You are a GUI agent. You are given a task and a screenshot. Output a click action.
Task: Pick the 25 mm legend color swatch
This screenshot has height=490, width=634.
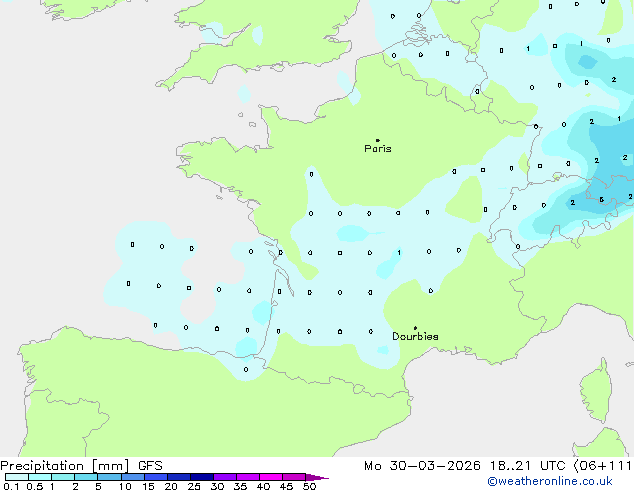click(202, 477)
